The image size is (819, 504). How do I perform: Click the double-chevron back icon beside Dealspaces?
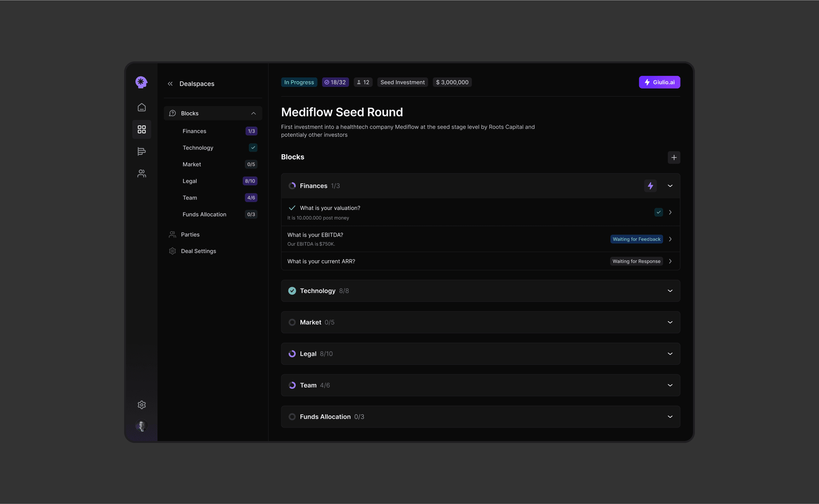170,84
